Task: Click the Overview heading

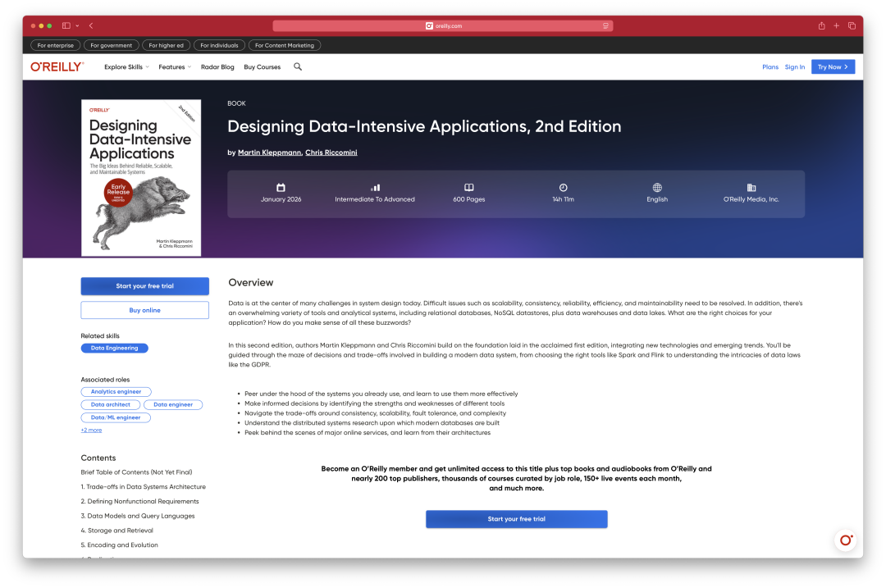Action: point(250,282)
